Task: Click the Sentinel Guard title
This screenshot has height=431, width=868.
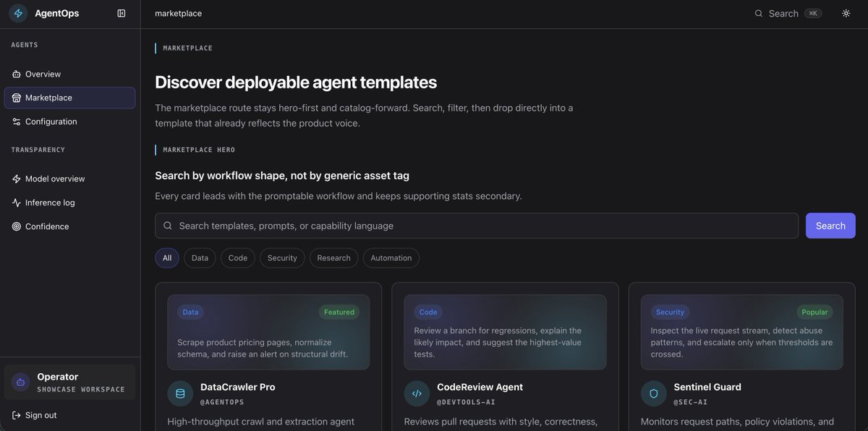Action: coord(707,387)
